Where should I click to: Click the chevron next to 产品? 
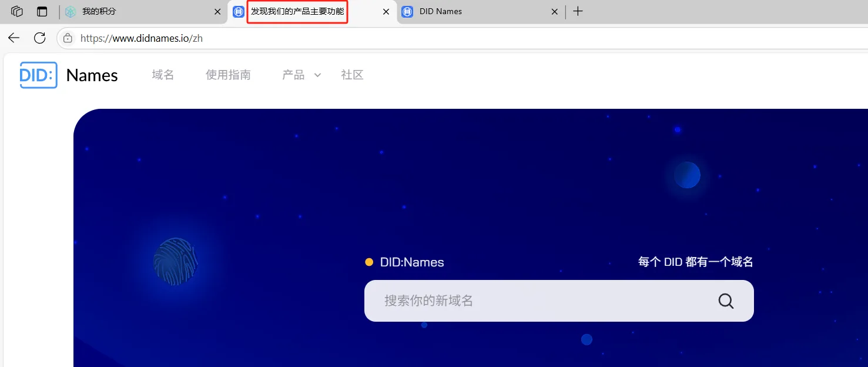tap(317, 75)
